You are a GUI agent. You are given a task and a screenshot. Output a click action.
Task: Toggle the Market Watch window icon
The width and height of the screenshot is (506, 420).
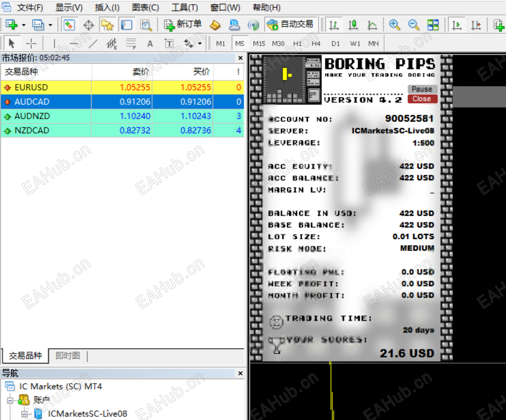coord(69,25)
